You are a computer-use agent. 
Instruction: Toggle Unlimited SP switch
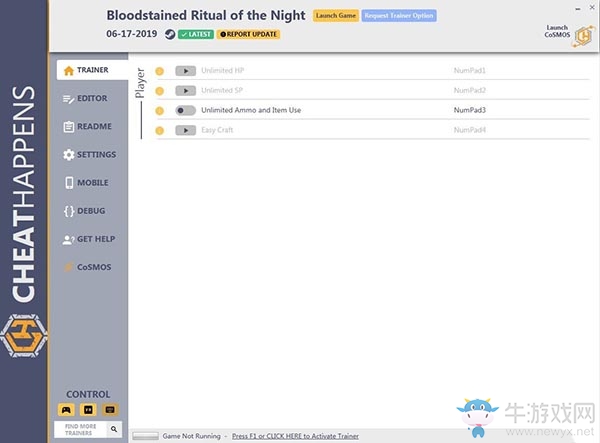click(186, 91)
